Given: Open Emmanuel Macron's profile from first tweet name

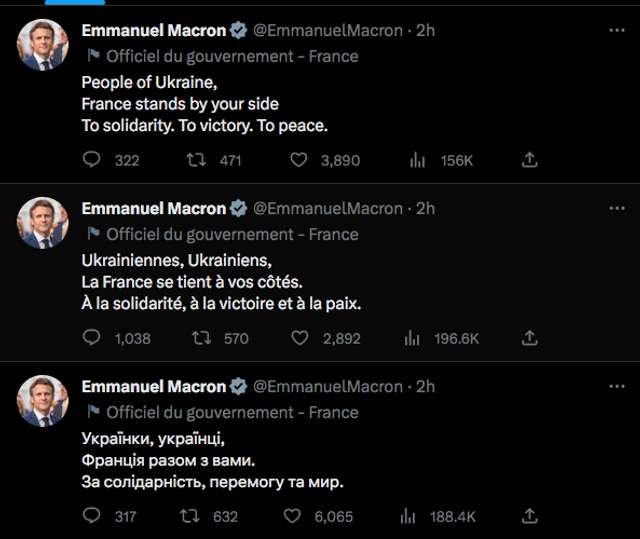Looking at the screenshot, I should (154, 31).
